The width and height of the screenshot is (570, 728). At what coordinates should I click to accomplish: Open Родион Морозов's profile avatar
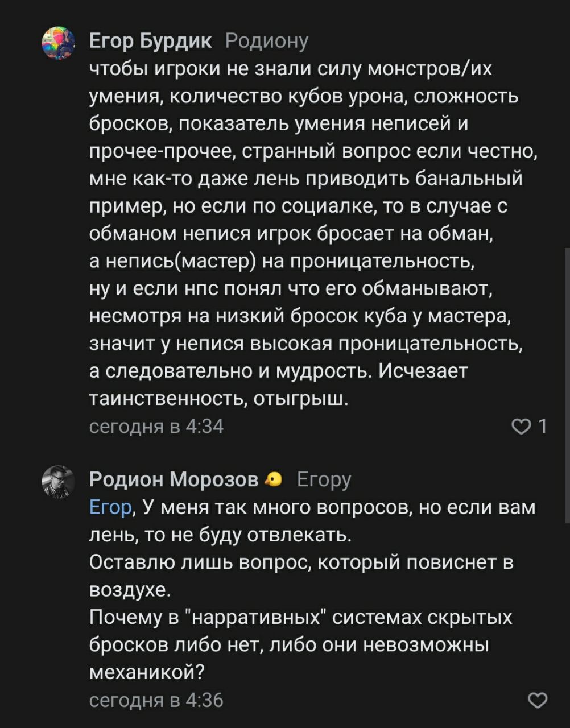tap(59, 482)
